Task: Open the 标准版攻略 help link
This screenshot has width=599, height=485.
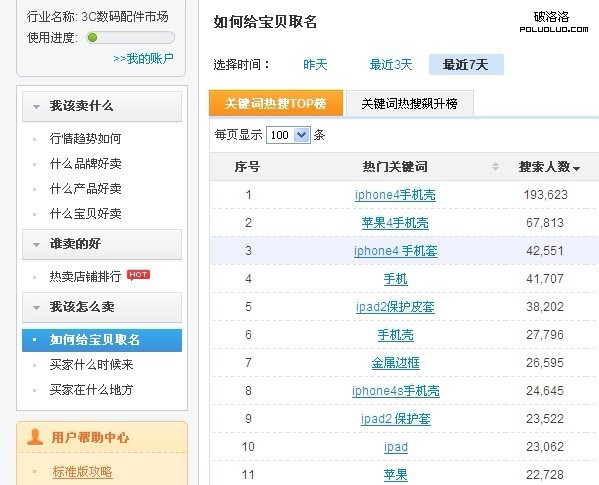Action: click(x=83, y=472)
